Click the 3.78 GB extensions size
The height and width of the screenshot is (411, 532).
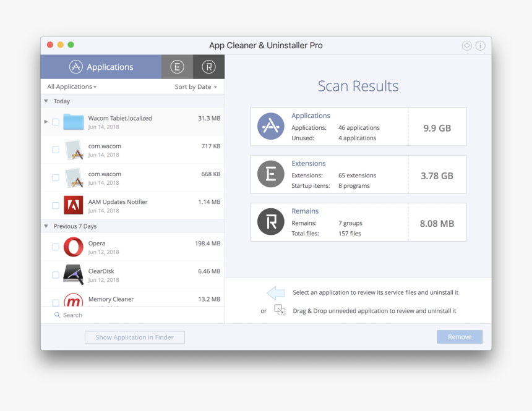pos(437,176)
